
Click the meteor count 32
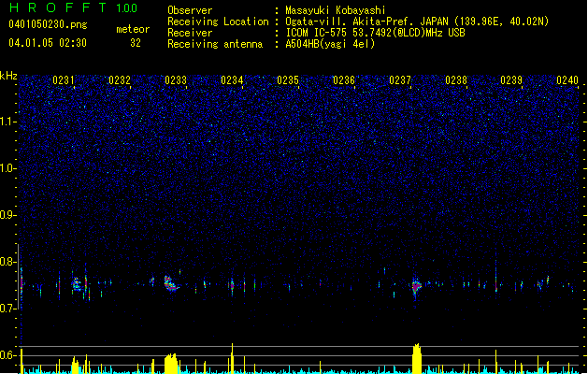pos(136,43)
